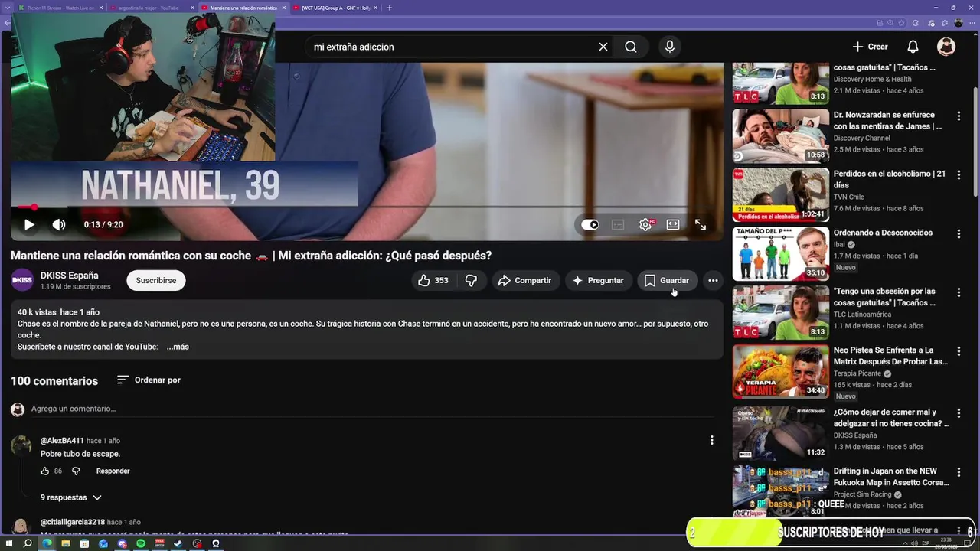Open YouTube notifications bell

point(913,47)
